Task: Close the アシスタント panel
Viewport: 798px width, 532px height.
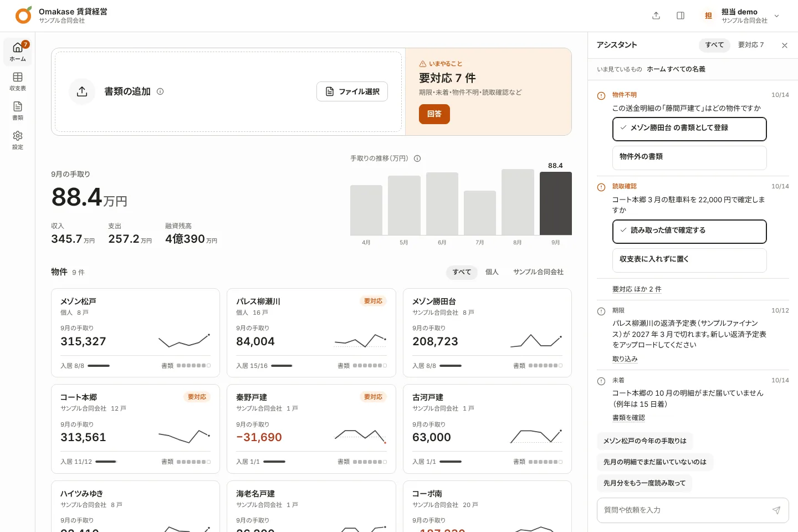Action: tap(785, 45)
